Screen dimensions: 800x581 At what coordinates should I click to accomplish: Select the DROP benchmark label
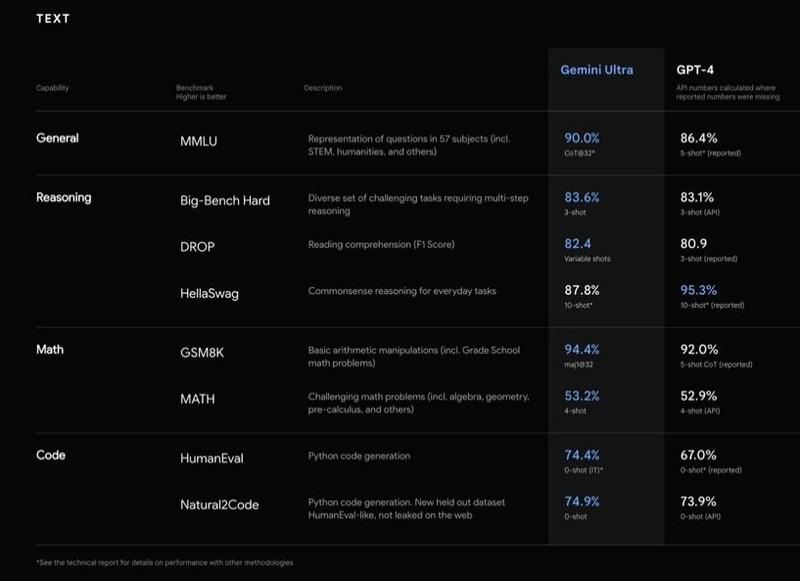[200, 245]
